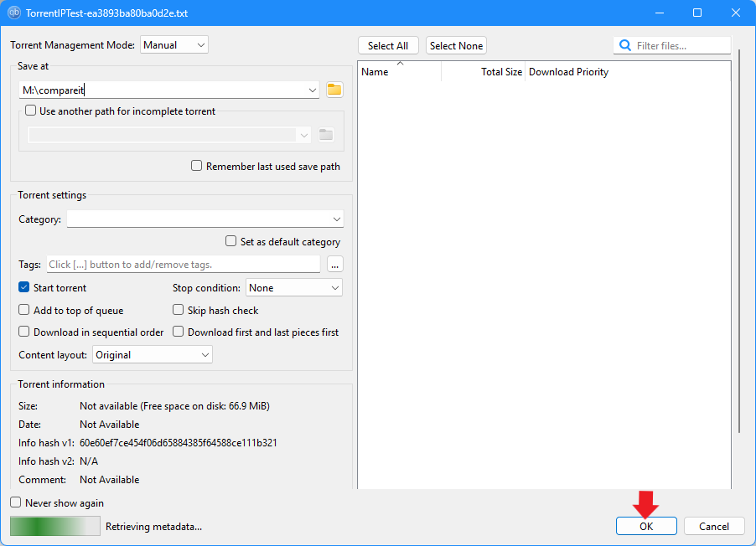This screenshot has width=756, height=546.
Task: Open the Content layout dropdown
Action: coord(152,354)
